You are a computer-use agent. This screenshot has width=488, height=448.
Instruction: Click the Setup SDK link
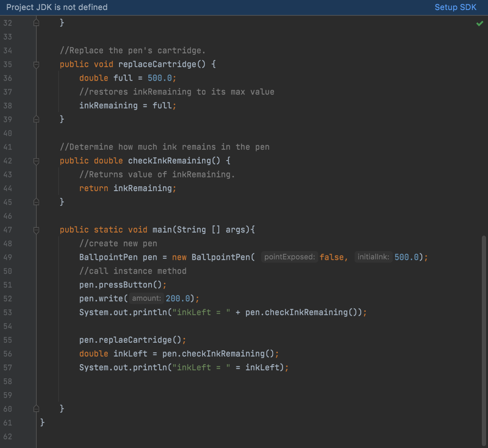coord(455,7)
